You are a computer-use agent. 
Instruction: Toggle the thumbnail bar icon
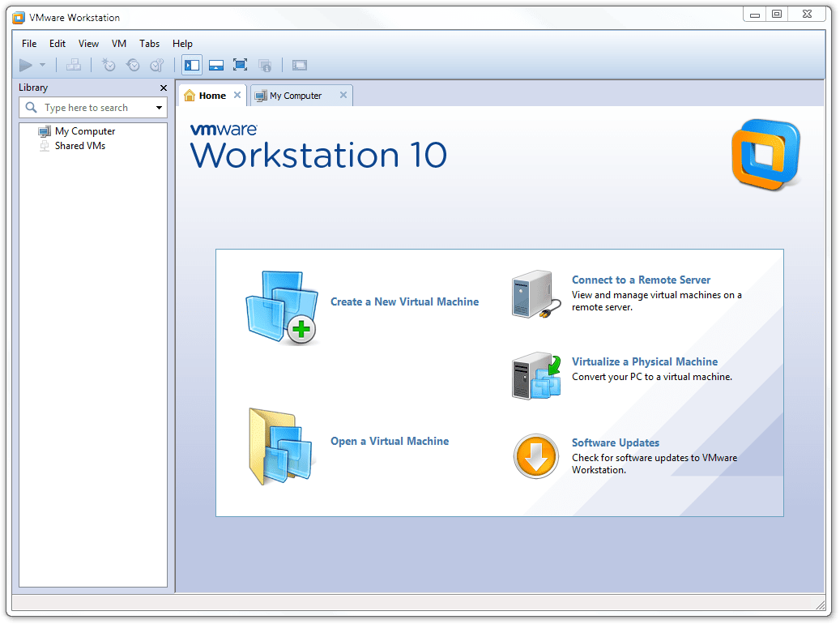tap(216, 66)
